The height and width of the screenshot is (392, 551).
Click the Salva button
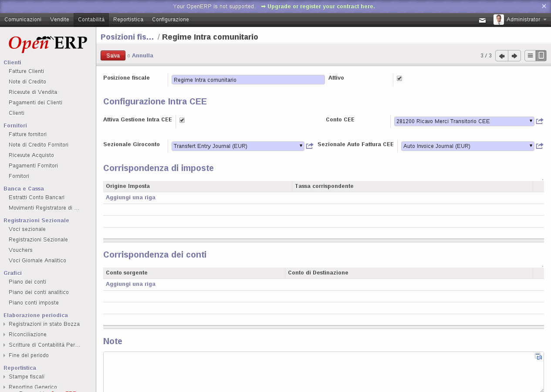[113, 56]
